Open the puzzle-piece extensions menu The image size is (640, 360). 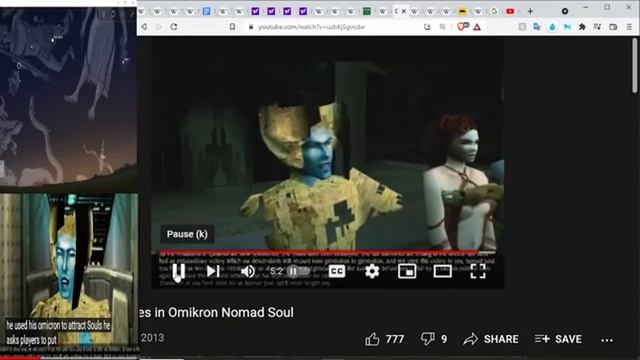coord(582,27)
